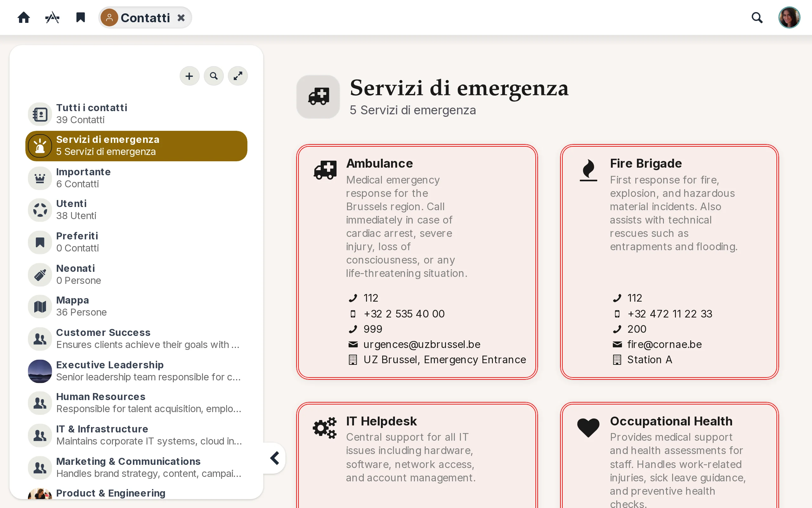Click the people icon of IT & Infrastructure
Image resolution: width=812 pixels, height=508 pixels.
40,435
